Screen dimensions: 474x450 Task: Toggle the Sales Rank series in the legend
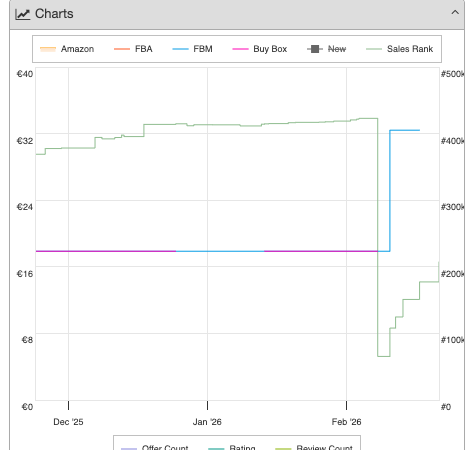[400, 49]
